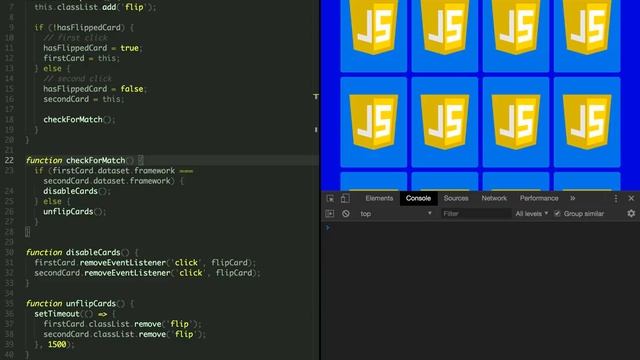Open the All levels dropdown
This screenshot has height=360, width=640.
(531, 213)
